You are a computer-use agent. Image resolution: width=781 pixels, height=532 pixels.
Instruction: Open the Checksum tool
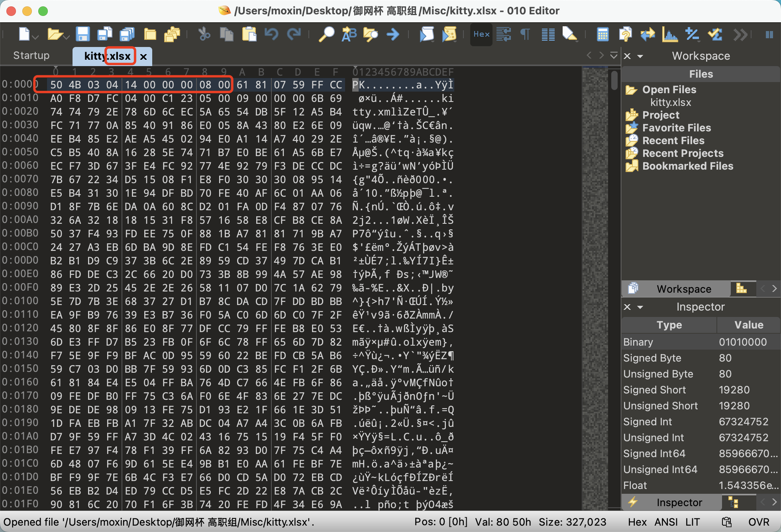(x=715, y=34)
